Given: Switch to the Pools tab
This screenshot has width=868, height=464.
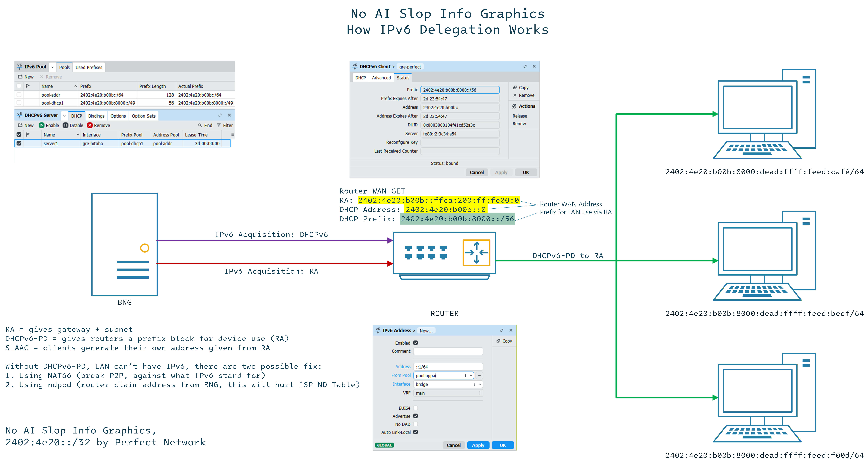Looking at the screenshot, I should (64, 67).
